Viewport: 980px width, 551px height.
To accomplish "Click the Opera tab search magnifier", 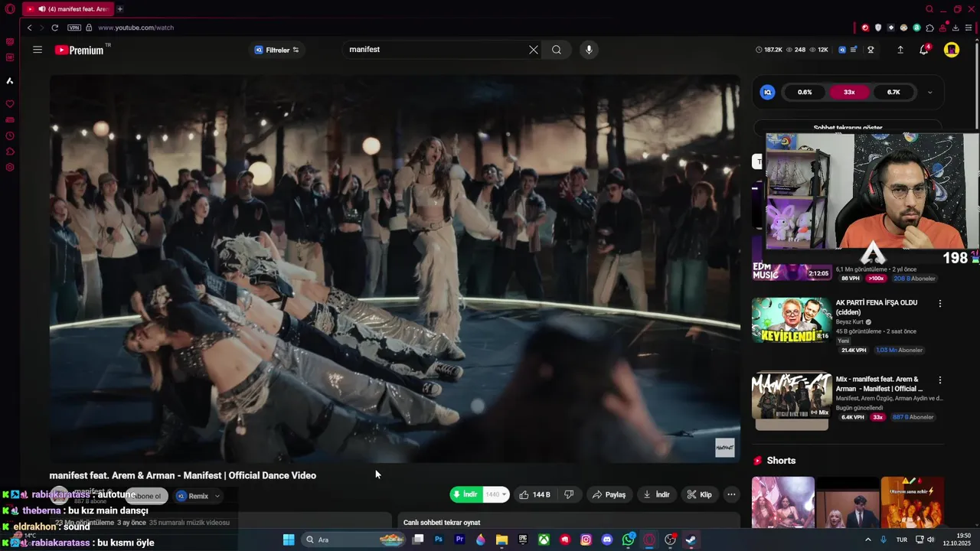I will click(929, 9).
